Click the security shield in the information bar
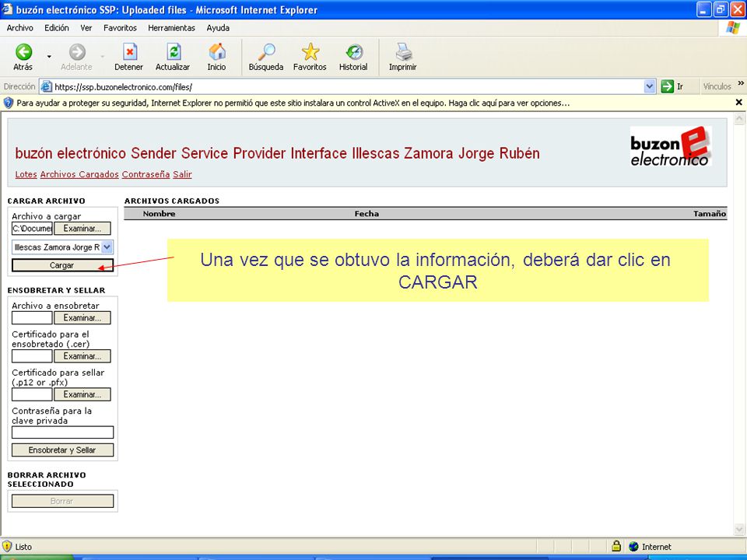Viewport: 747px width, 560px height. click(8, 103)
